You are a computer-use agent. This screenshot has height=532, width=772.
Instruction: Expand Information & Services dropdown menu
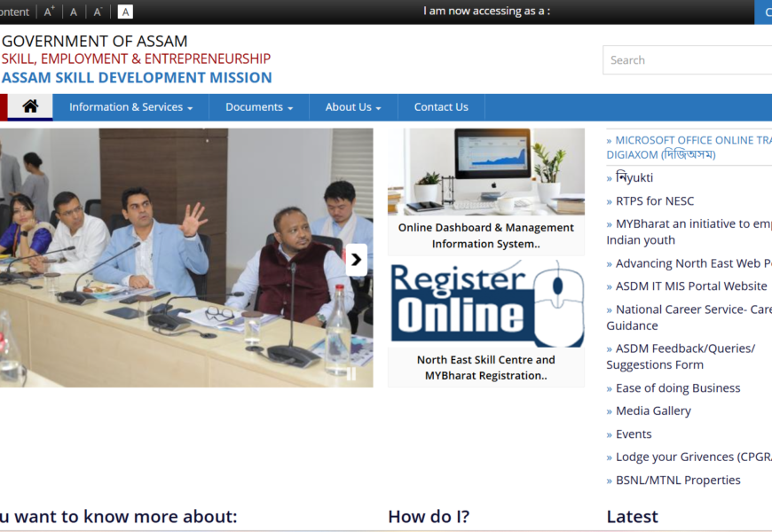click(130, 107)
